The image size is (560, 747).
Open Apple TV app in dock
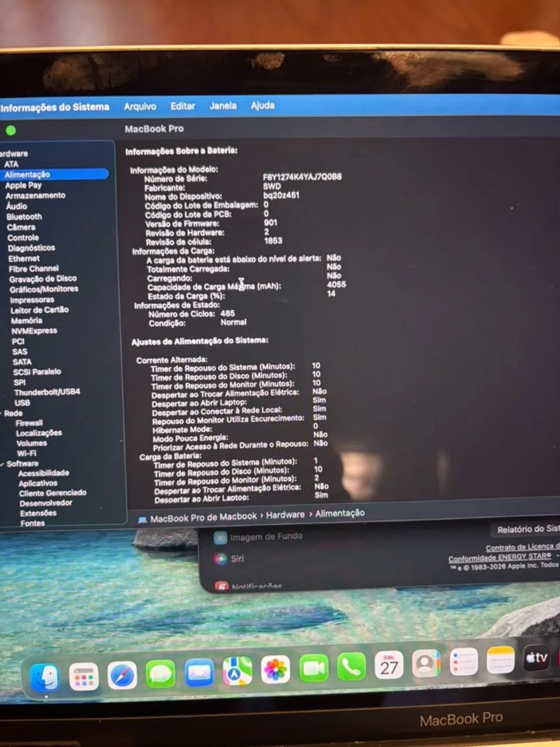click(x=537, y=658)
